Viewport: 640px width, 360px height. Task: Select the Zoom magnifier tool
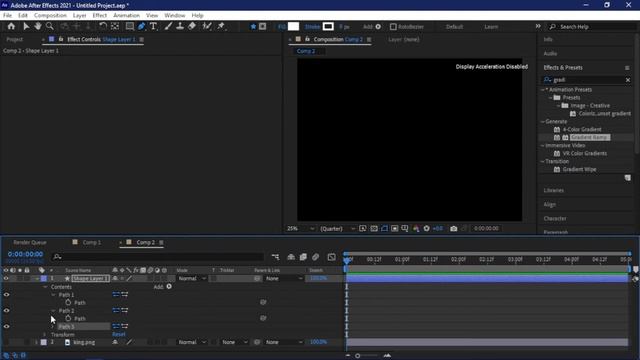point(50,27)
